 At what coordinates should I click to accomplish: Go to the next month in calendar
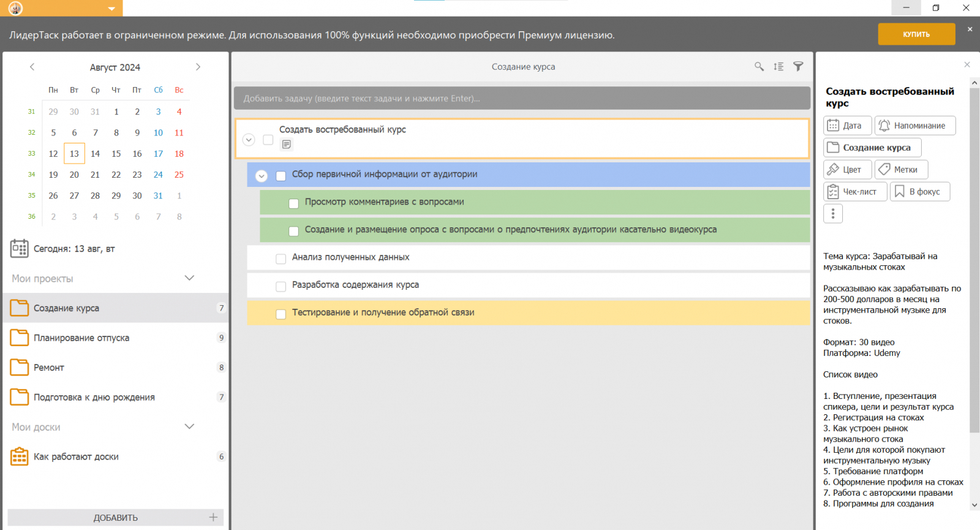[x=198, y=67]
